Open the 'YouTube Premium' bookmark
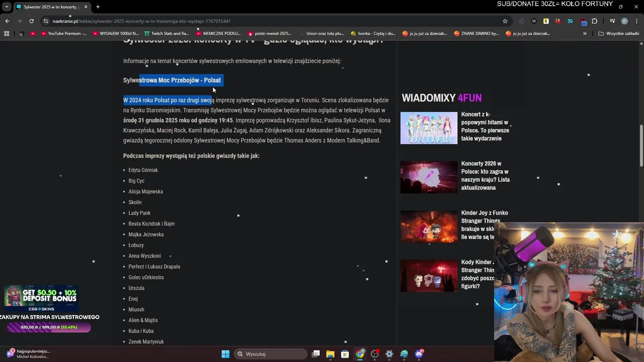644x362 pixels. click(x=63, y=34)
